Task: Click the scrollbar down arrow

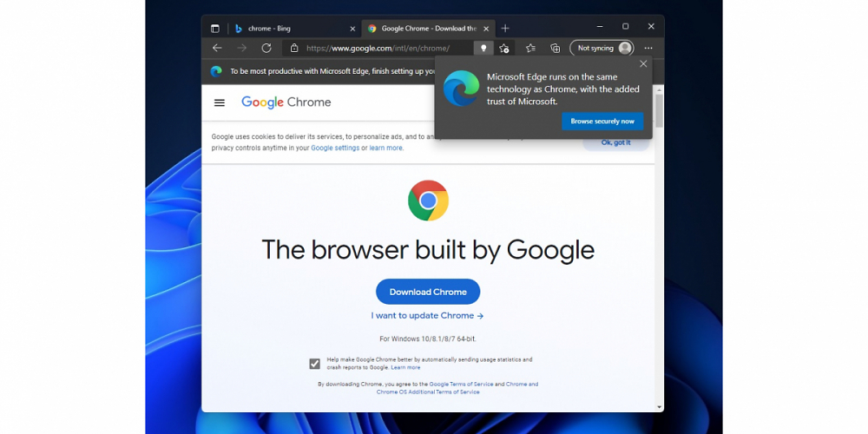Action: [x=659, y=407]
